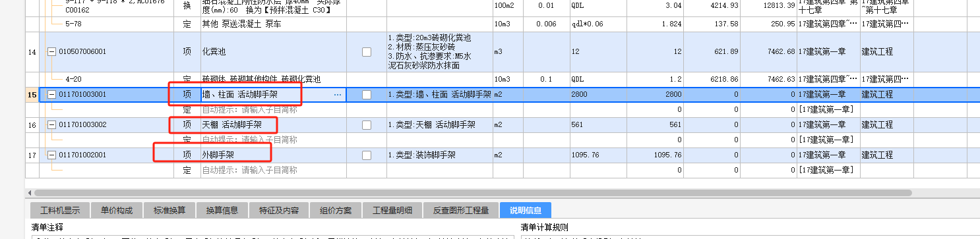This screenshot has width=980, height=239.
Task: Click total price cell 250.95
Action: (x=768, y=24)
